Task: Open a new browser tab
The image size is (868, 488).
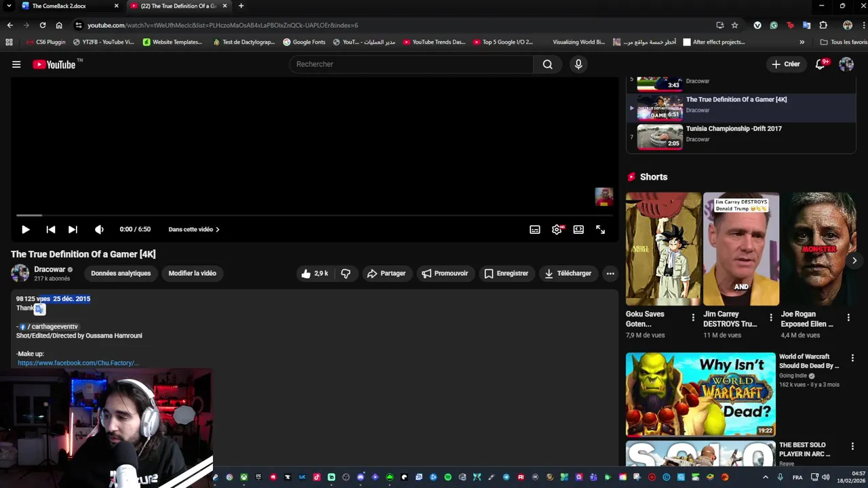Action: [241, 6]
